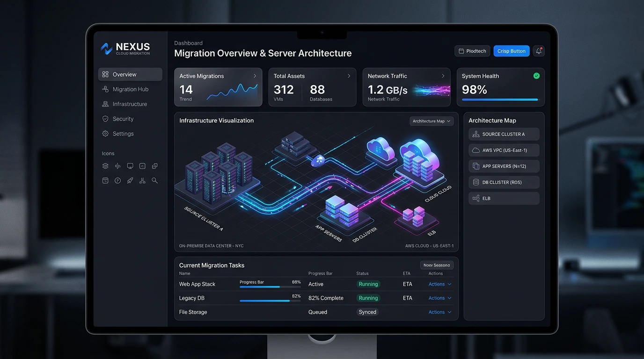Click the scissors icon in Icons section

142,180
